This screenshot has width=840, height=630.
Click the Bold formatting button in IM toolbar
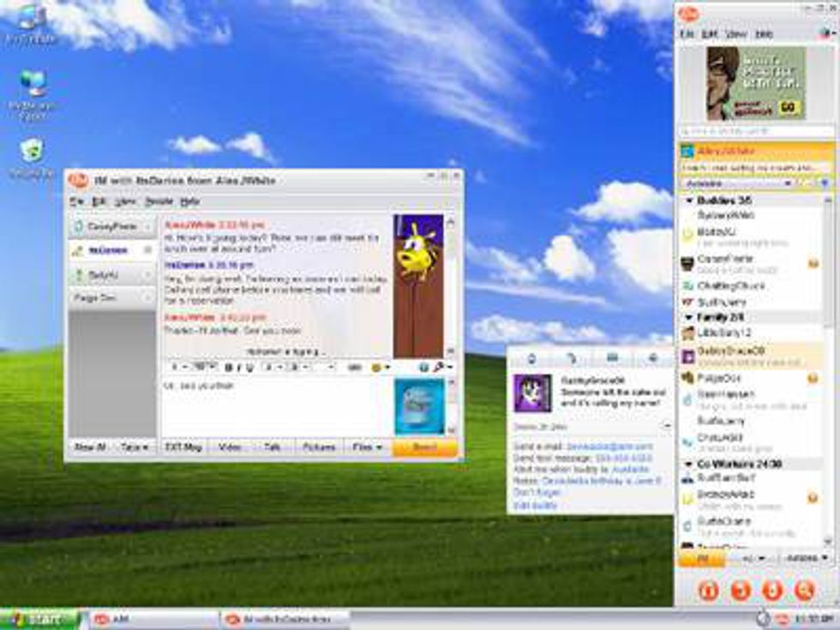point(228,367)
